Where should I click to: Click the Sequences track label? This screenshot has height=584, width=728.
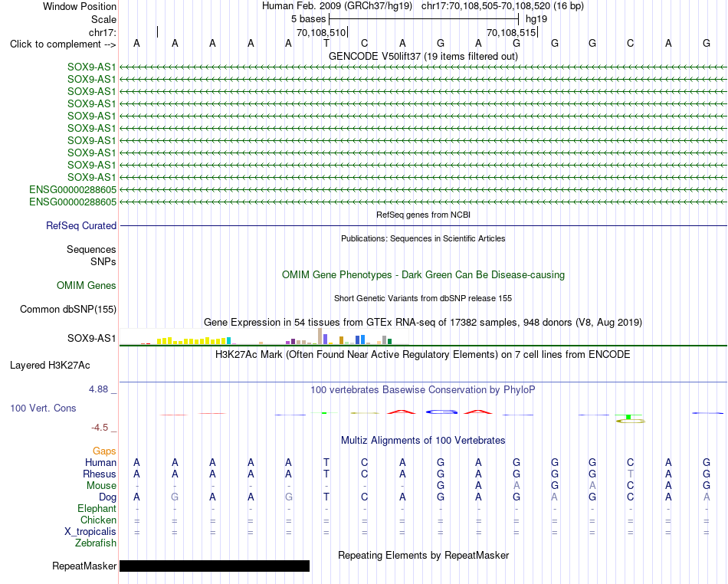click(91, 249)
